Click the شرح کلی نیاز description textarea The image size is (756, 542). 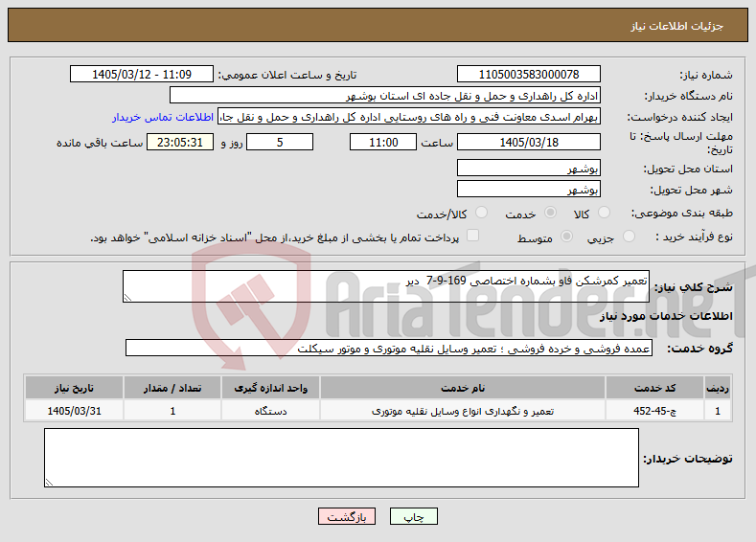(386, 286)
